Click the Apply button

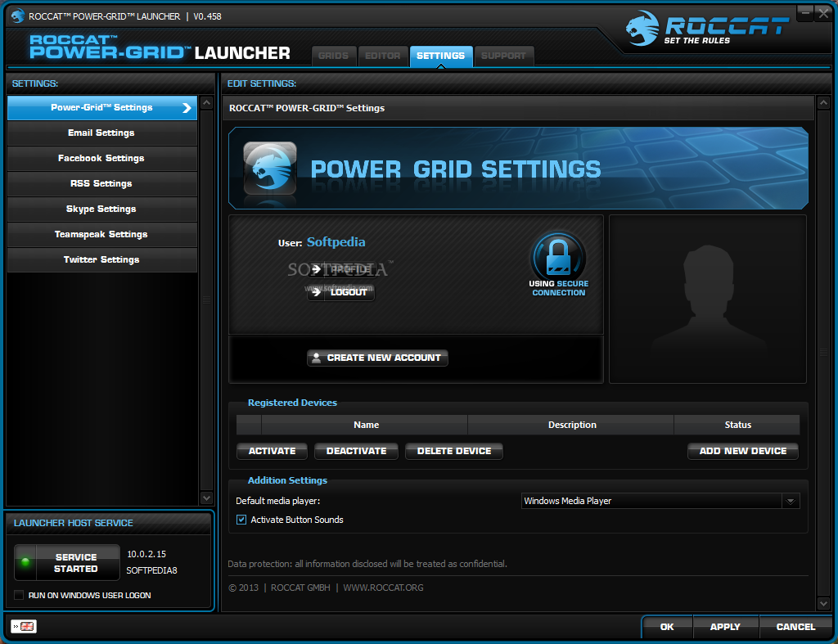[725, 627]
